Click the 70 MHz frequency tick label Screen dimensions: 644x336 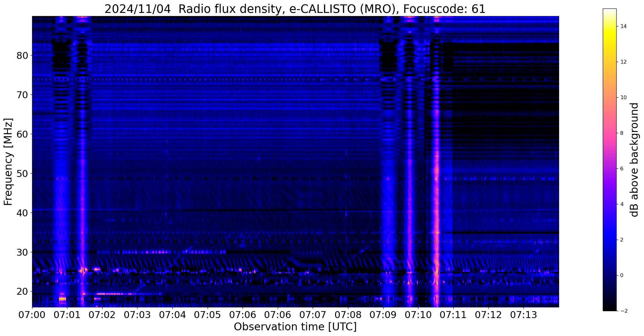point(22,95)
